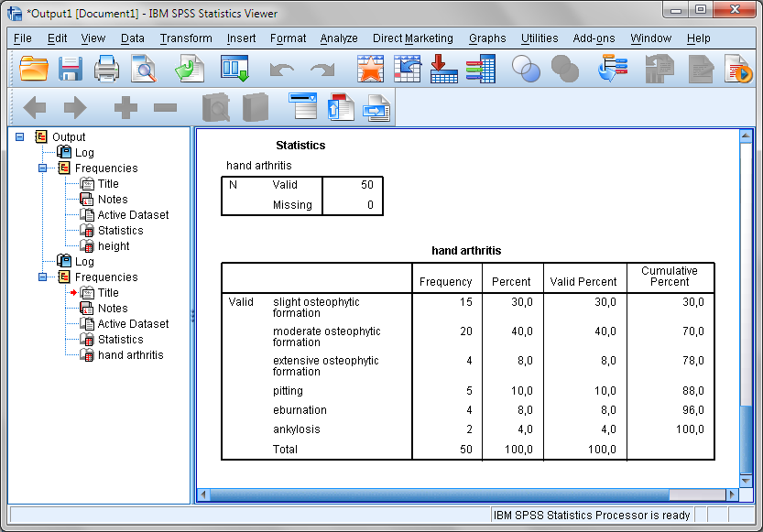This screenshot has width=763, height=532.
Task: Open the Data menu
Action: point(132,38)
